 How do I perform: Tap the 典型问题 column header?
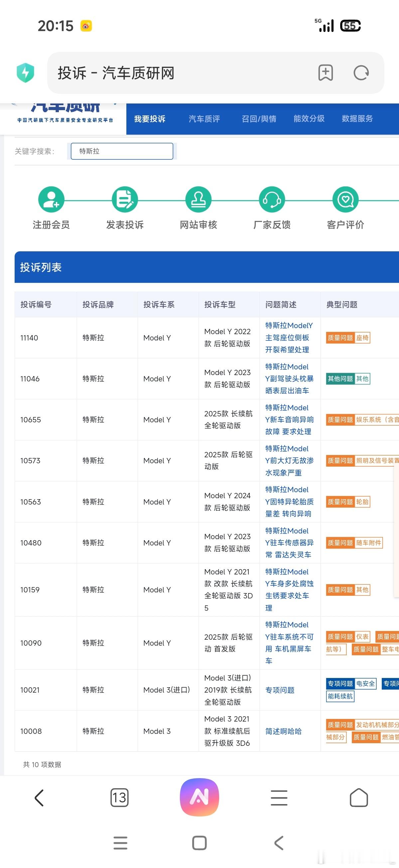coord(342,305)
